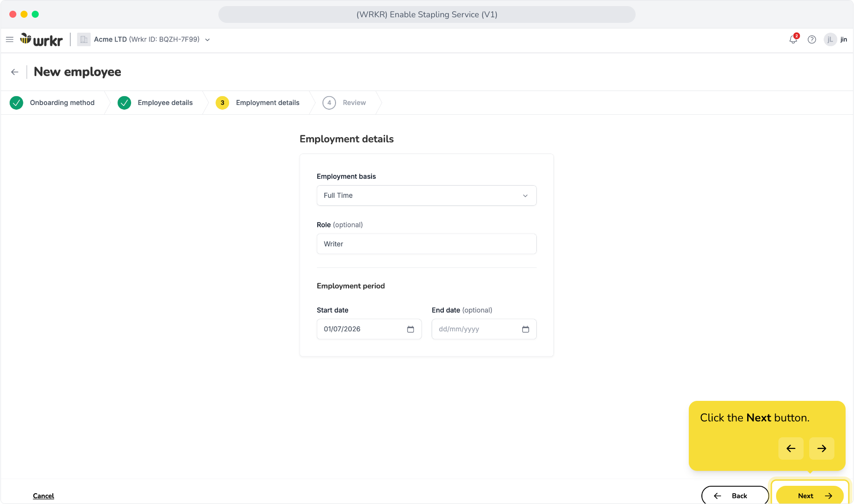Click the wrkr bee logo
Viewport: 854px width, 504px height.
(x=41, y=40)
